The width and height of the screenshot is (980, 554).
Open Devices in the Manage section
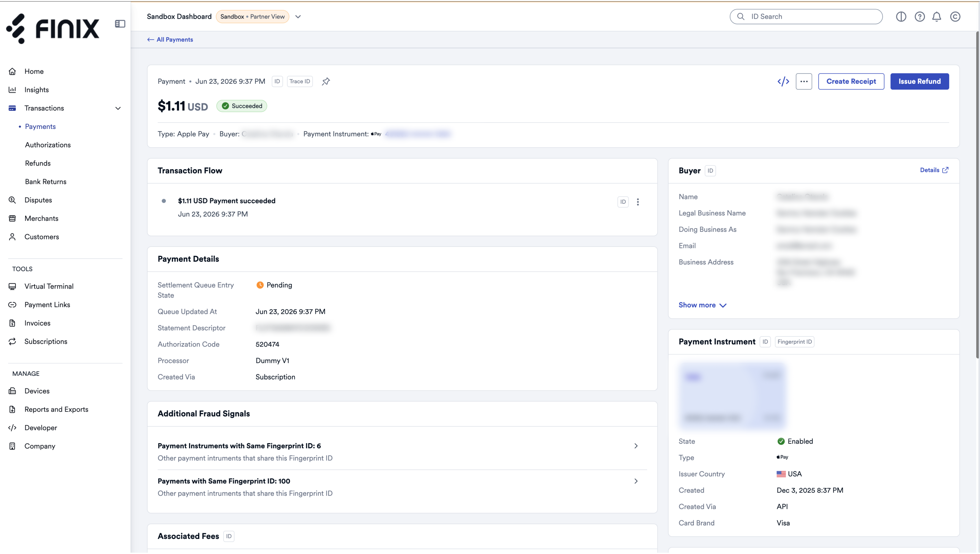click(37, 391)
